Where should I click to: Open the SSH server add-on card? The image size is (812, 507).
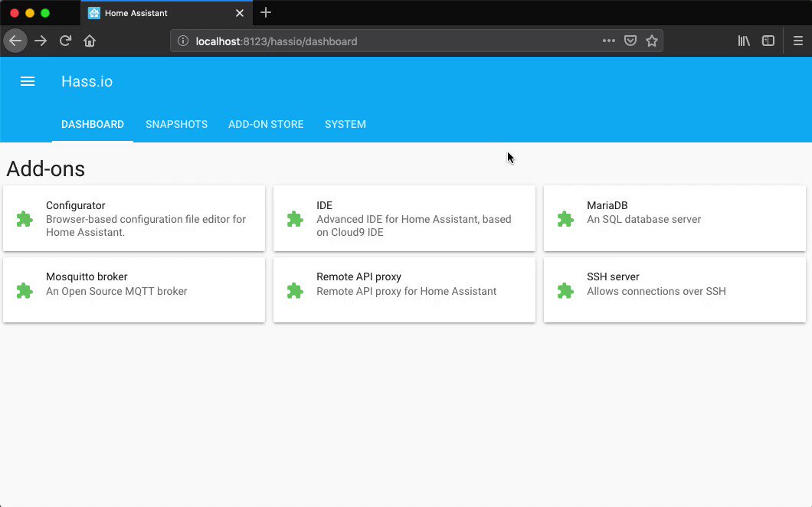pyautogui.click(x=675, y=290)
